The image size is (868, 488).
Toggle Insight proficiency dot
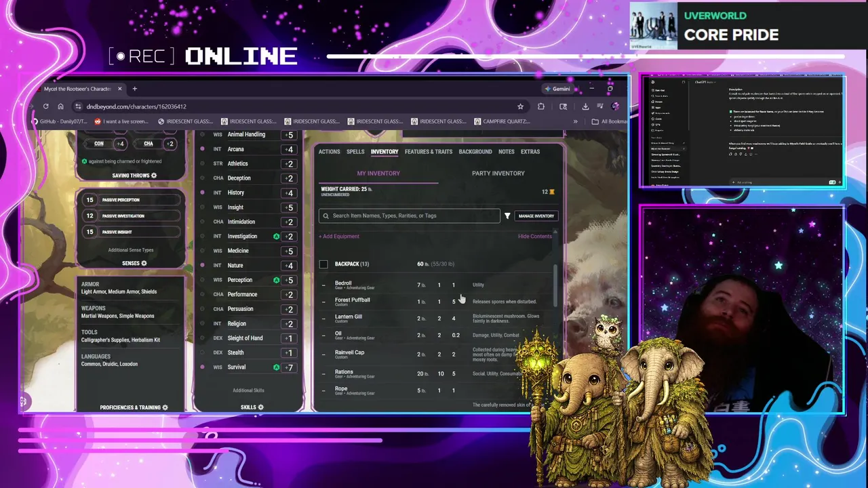coord(202,207)
